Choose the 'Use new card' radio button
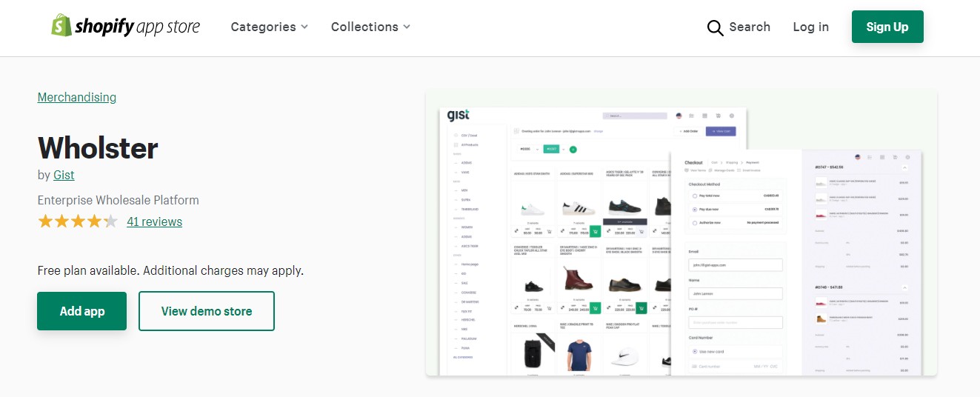The image size is (980, 397). pos(694,351)
